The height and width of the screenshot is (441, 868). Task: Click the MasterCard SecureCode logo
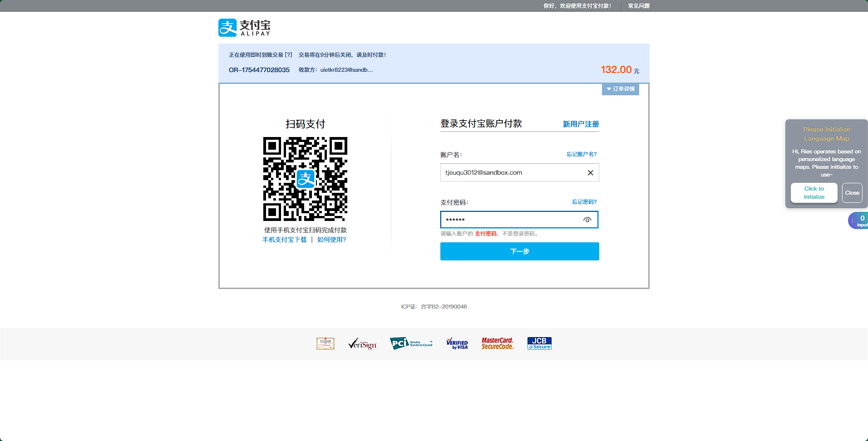(498, 343)
